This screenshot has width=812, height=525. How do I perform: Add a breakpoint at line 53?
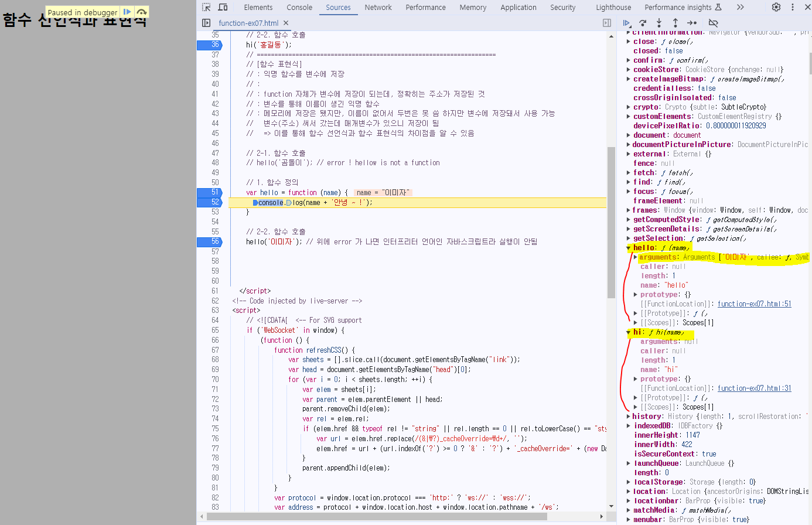[215, 212]
